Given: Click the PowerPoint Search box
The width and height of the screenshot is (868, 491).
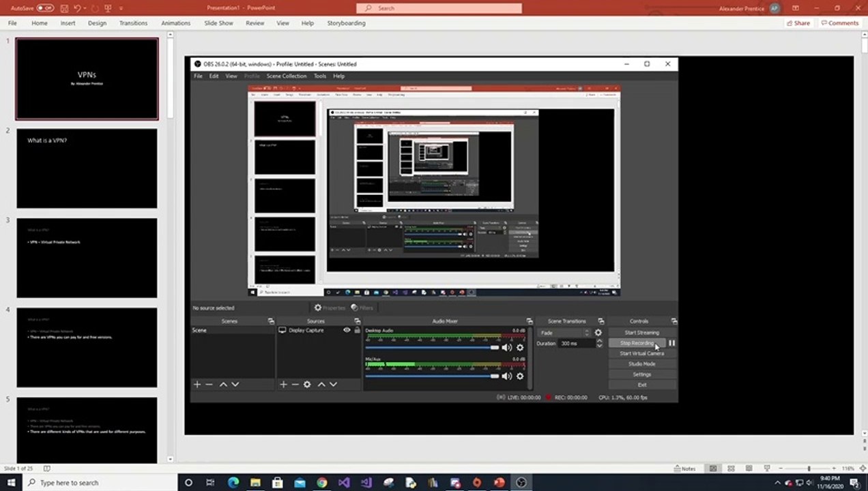Looking at the screenshot, I should [x=439, y=8].
